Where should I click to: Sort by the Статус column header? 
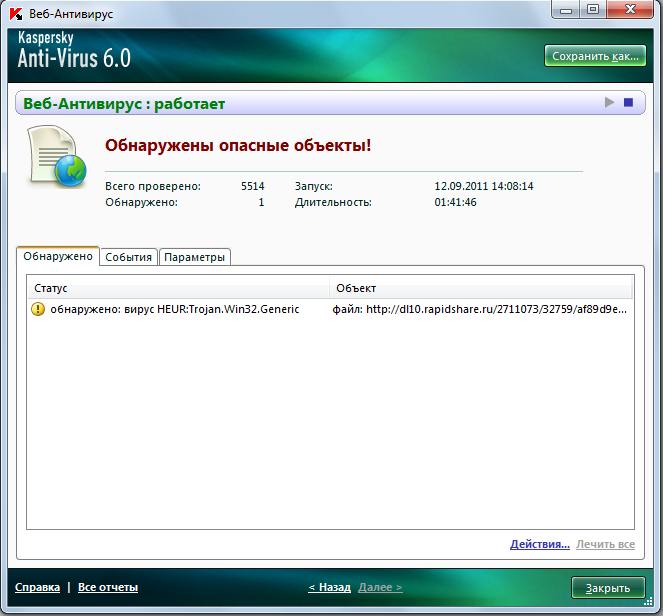178,288
